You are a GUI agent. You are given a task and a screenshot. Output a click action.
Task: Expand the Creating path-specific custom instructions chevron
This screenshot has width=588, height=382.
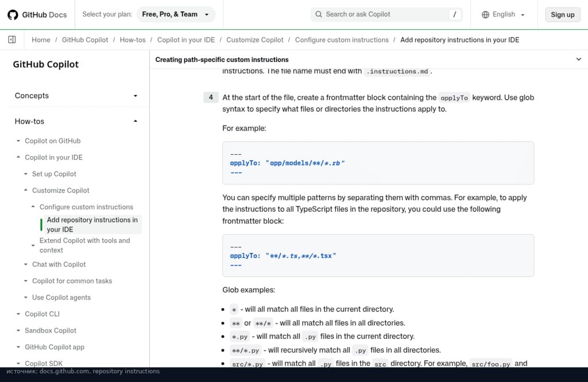579,59
